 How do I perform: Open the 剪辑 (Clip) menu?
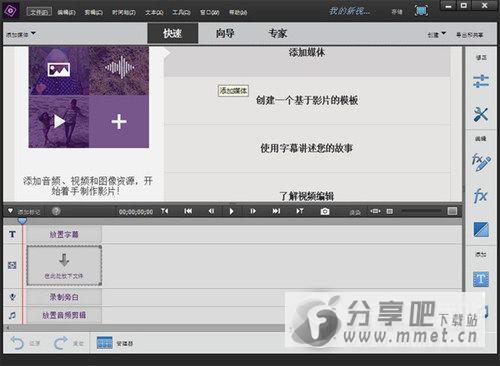coord(93,12)
